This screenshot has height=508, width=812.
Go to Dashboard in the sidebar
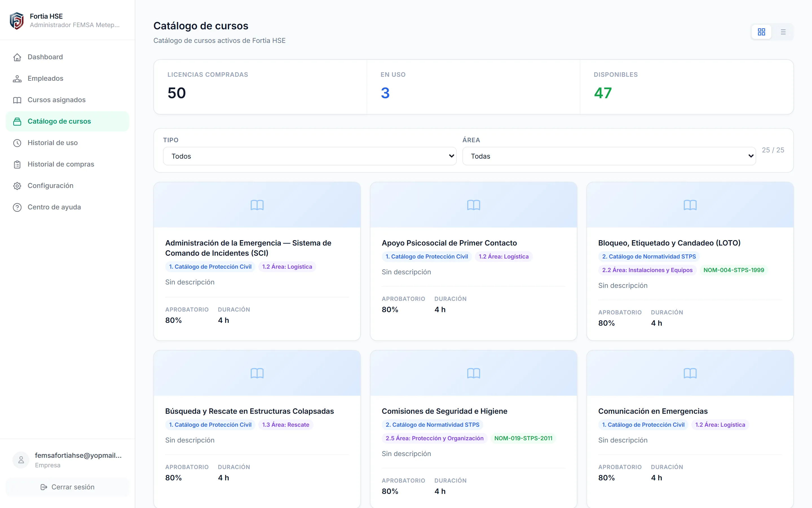point(67,57)
